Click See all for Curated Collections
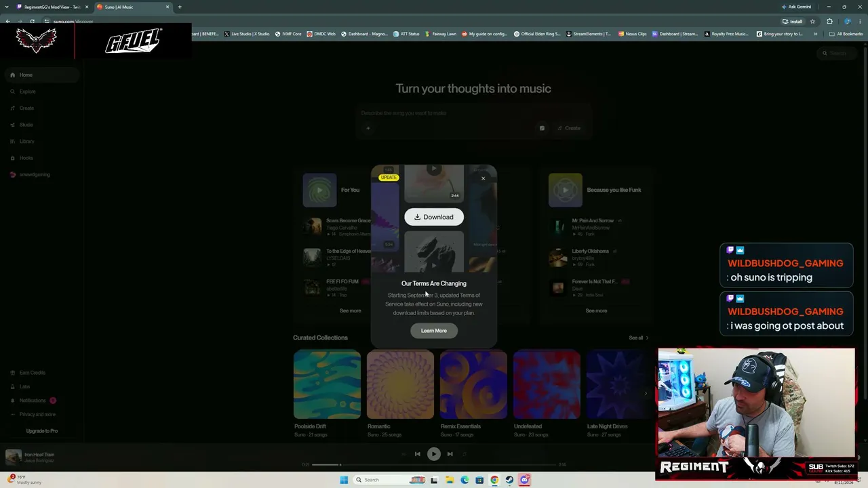The image size is (868, 488). [639, 338]
